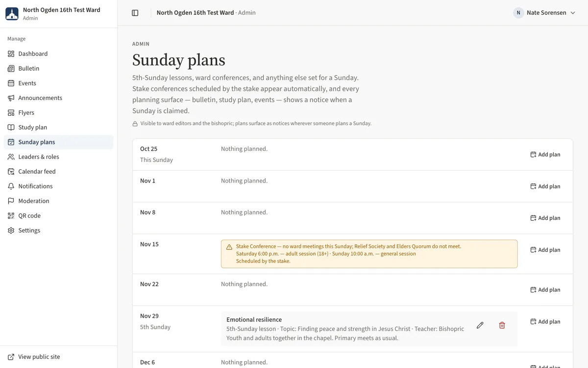
Task: Click the QR code icon
Action: point(11,216)
